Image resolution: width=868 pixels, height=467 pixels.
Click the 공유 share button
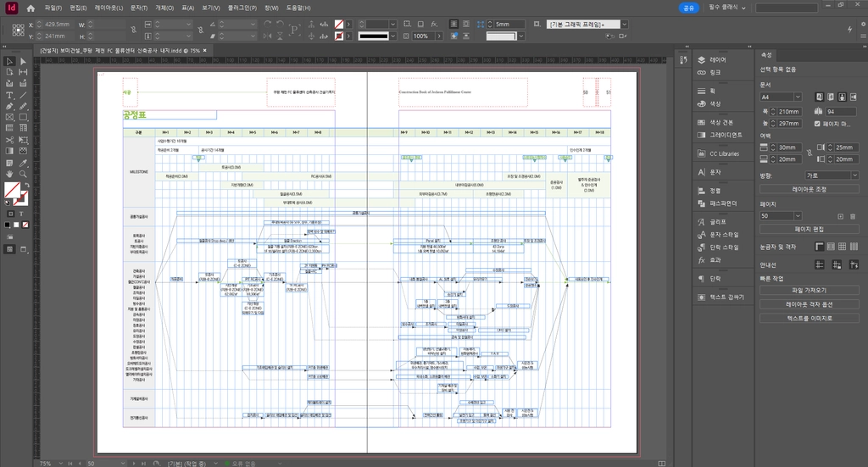click(688, 8)
